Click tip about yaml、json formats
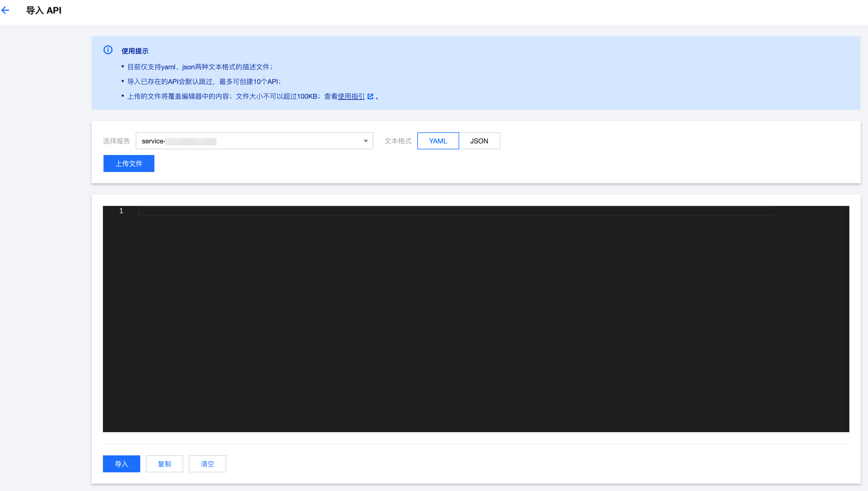868x491 pixels. point(200,67)
